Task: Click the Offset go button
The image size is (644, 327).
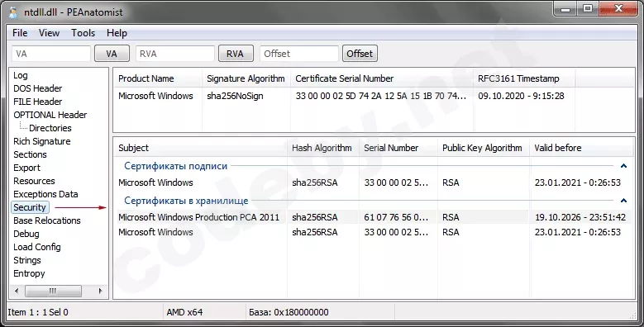Action: [360, 54]
